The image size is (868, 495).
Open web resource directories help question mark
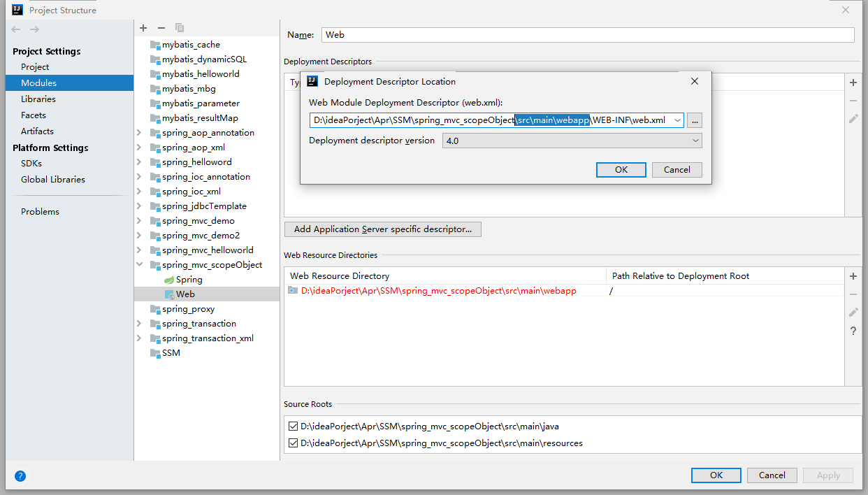point(853,331)
